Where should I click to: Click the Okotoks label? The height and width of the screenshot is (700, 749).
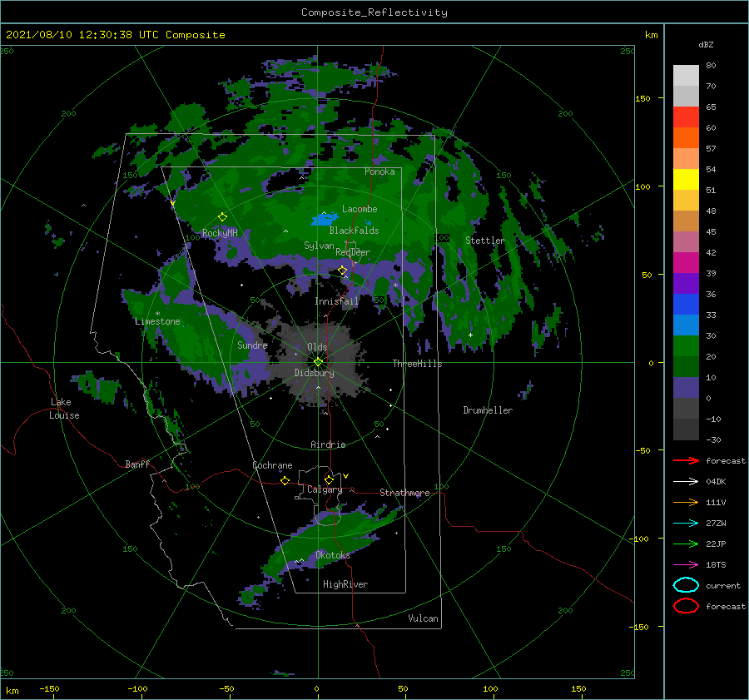click(333, 555)
